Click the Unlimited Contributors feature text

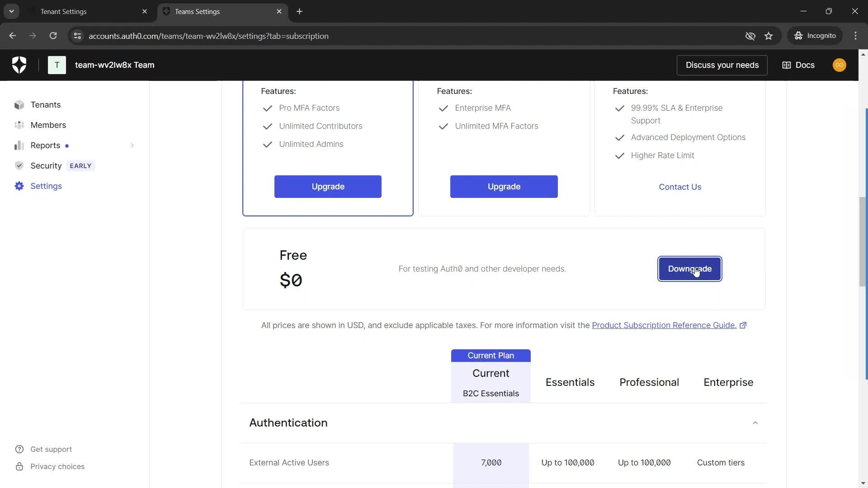[321, 126]
